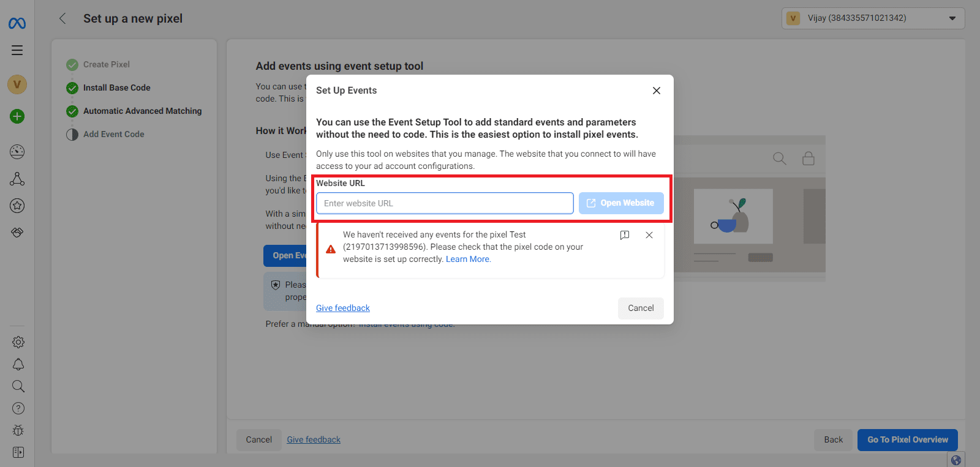Click Cancel button in Set Up Events dialog
The width and height of the screenshot is (980, 467).
pos(641,308)
